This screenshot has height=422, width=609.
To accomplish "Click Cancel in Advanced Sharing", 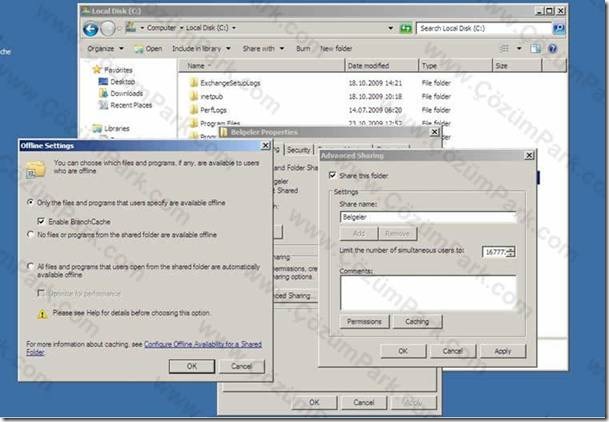I will pyautogui.click(x=453, y=351).
